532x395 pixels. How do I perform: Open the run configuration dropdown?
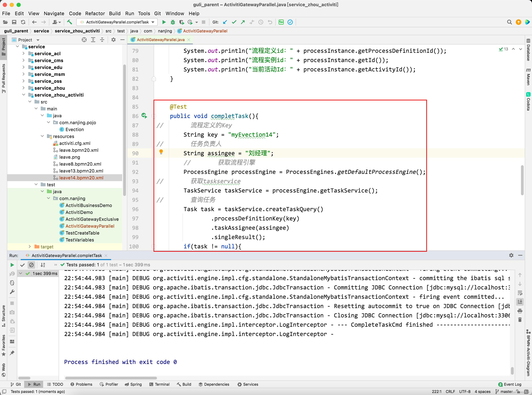pos(117,22)
